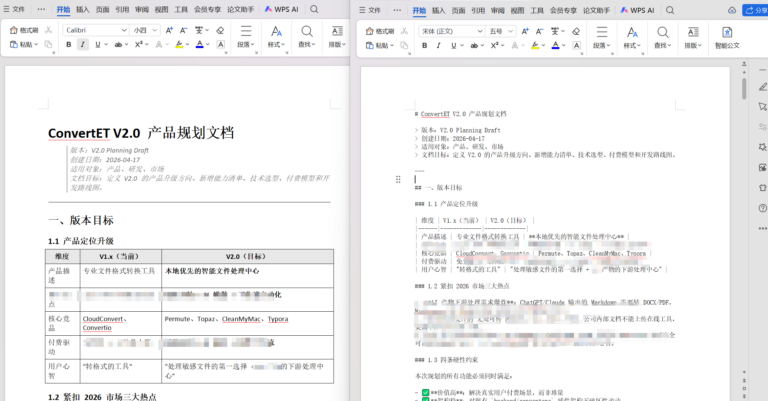
Task: Toggle bold in left window
Action: pyautogui.click(x=69, y=45)
